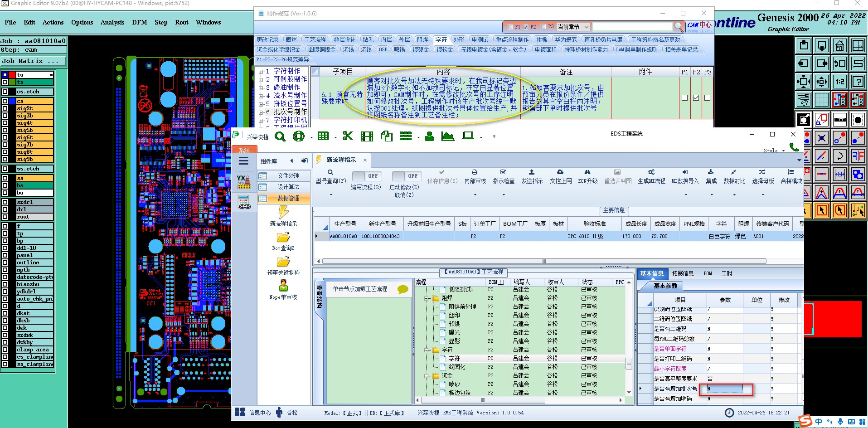
Task: Click the 文控上网 cloud upload icon
Action: point(560,172)
